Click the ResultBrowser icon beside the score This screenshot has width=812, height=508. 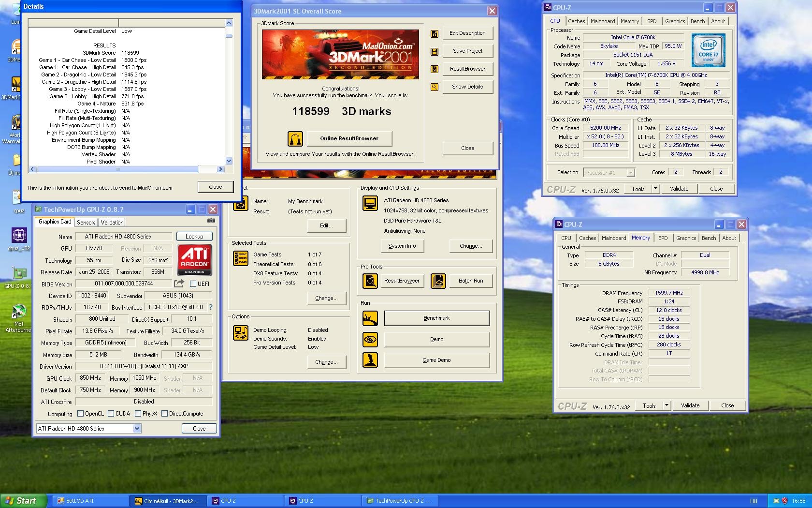pyautogui.click(x=435, y=69)
